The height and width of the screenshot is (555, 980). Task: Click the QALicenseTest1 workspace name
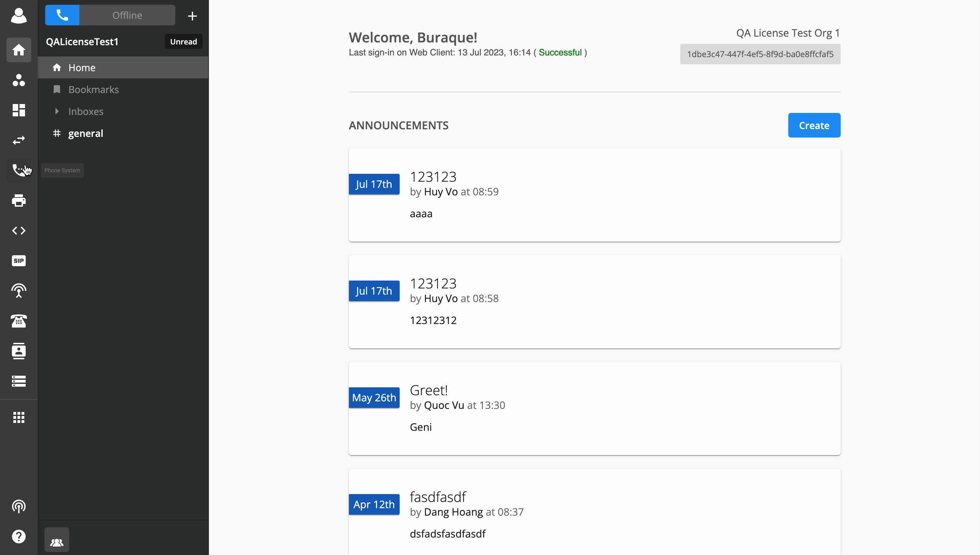coord(82,41)
